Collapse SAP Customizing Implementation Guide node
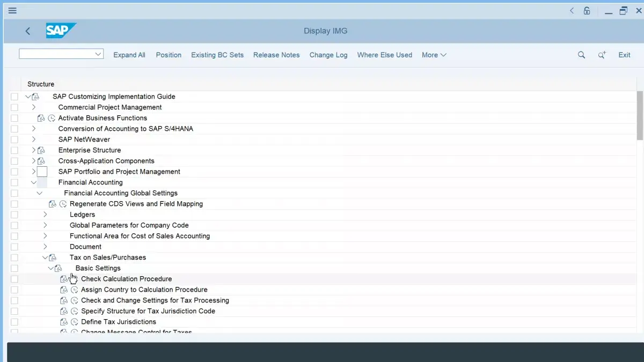This screenshot has width=644, height=362. tap(28, 97)
